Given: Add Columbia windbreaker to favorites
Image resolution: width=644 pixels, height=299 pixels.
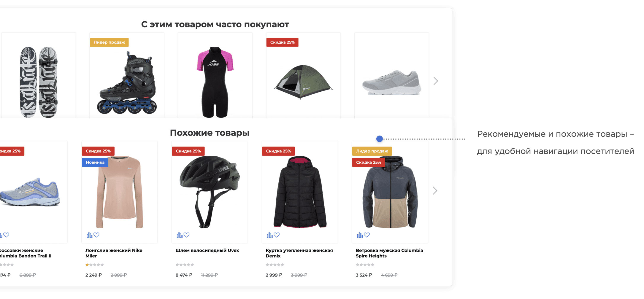Looking at the screenshot, I should pyautogui.click(x=367, y=235).
